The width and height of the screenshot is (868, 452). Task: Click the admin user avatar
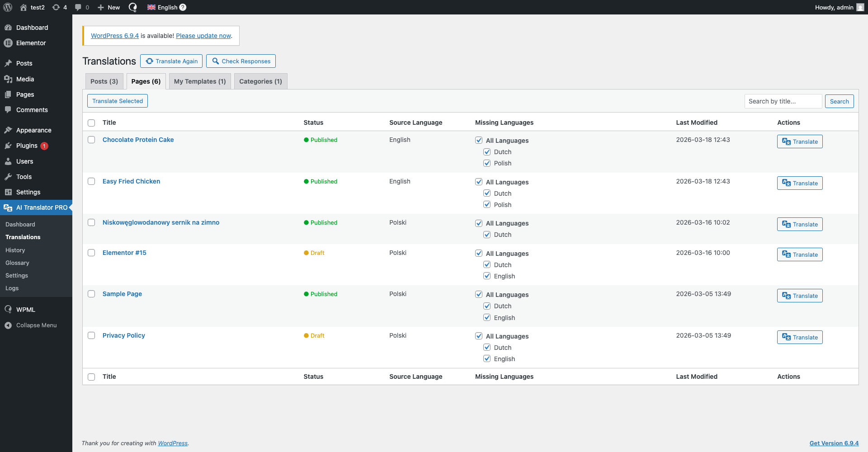(x=860, y=7)
